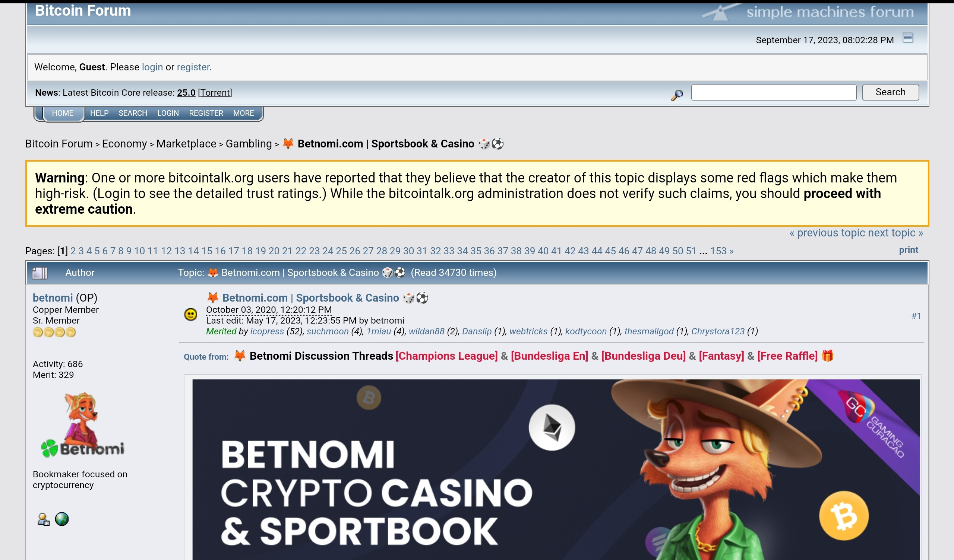Go to Gambling breadcrumb
The width and height of the screenshot is (954, 560).
click(249, 144)
